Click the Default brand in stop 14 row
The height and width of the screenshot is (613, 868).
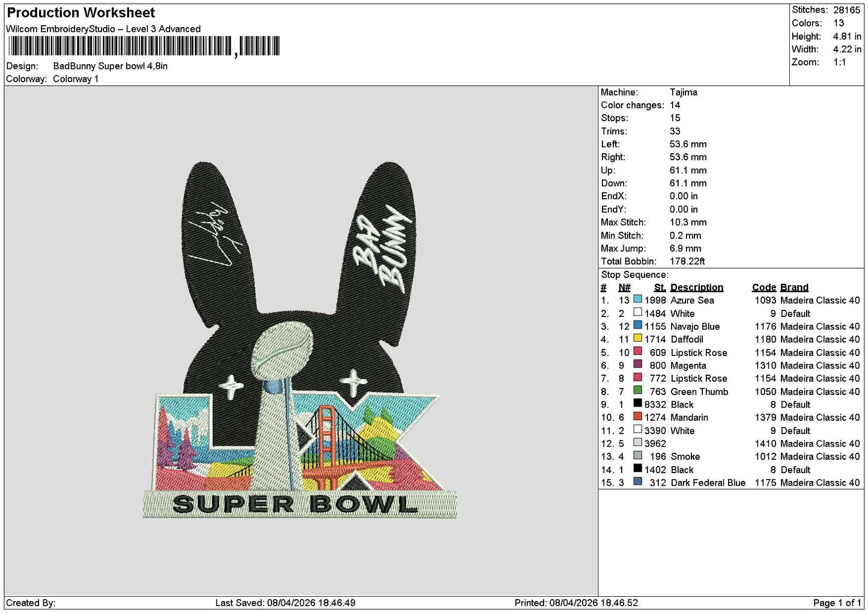coord(795,470)
